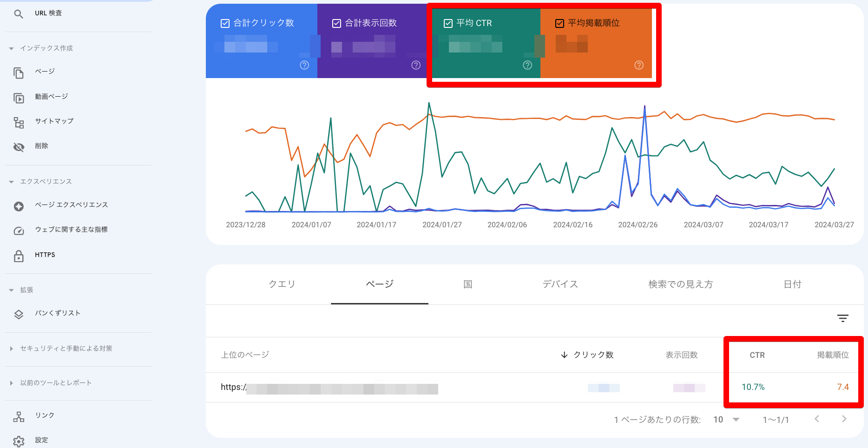Sort table by 掲載順位 column header
The height and width of the screenshot is (448, 868).
point(833,355)
